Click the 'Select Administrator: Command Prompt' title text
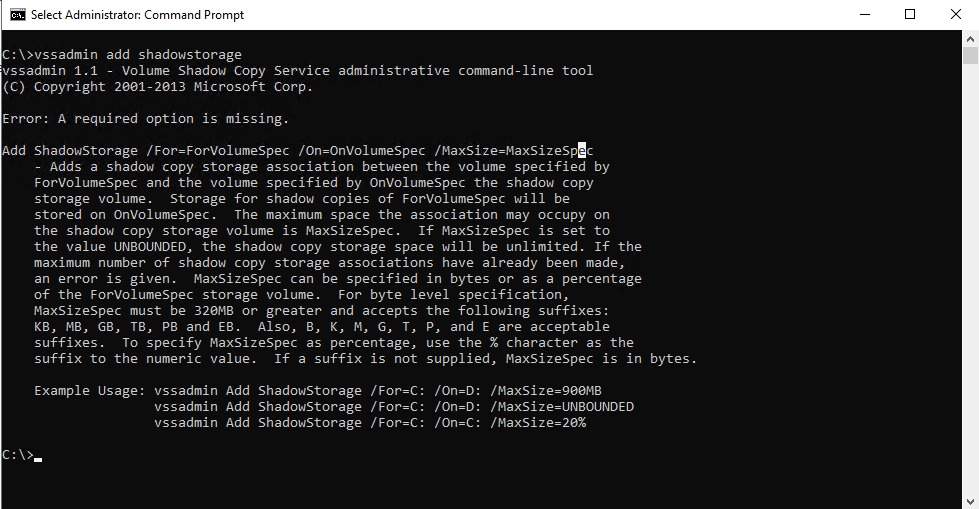The width and height of the screenshot is (979, 509). (x=138, y=15)
